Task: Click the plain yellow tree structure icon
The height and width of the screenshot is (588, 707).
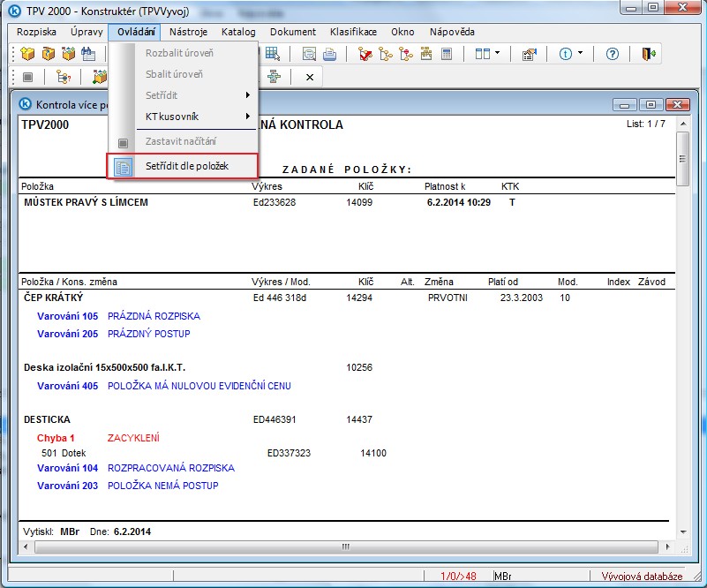Action: [386, 54]
